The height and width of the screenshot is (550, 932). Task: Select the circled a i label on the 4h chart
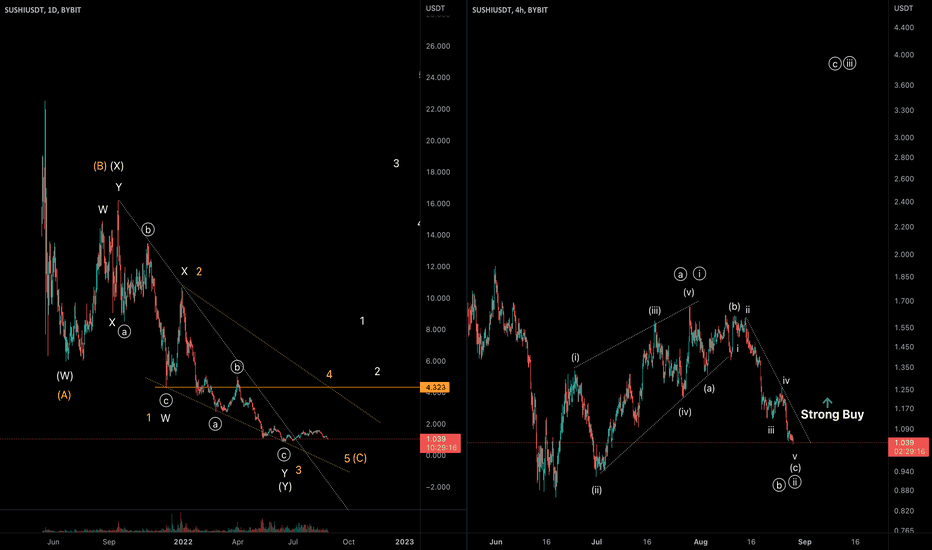pos(690,274)
